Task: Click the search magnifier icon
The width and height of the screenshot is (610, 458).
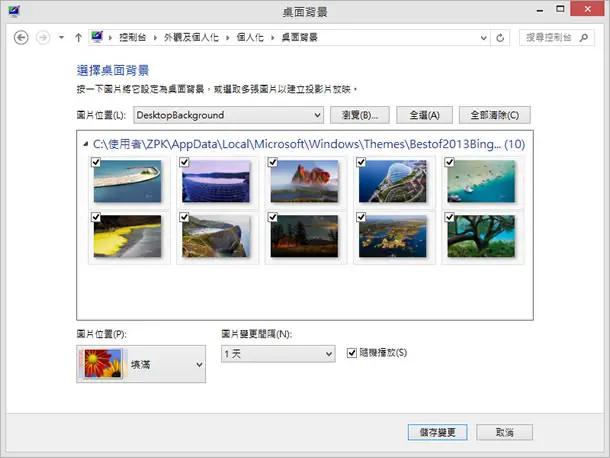Action: [x=584, y=38]
